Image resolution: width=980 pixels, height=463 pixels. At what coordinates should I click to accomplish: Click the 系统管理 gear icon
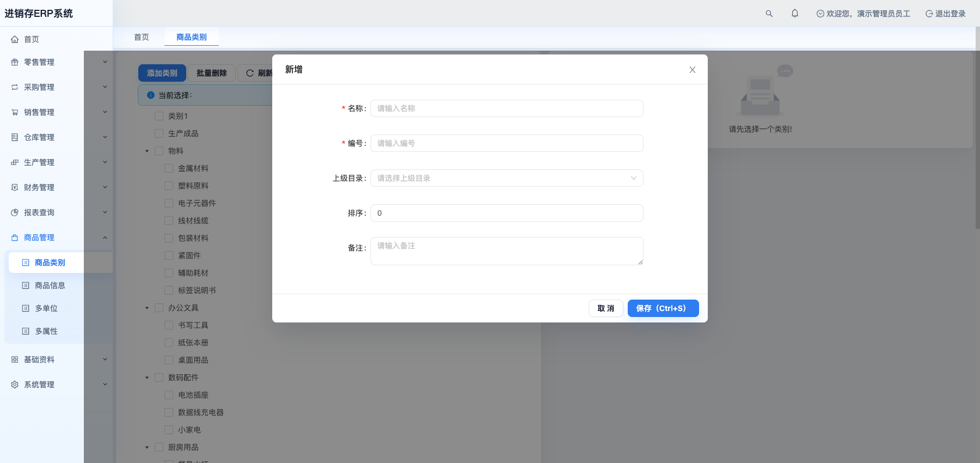coord(15,385)
